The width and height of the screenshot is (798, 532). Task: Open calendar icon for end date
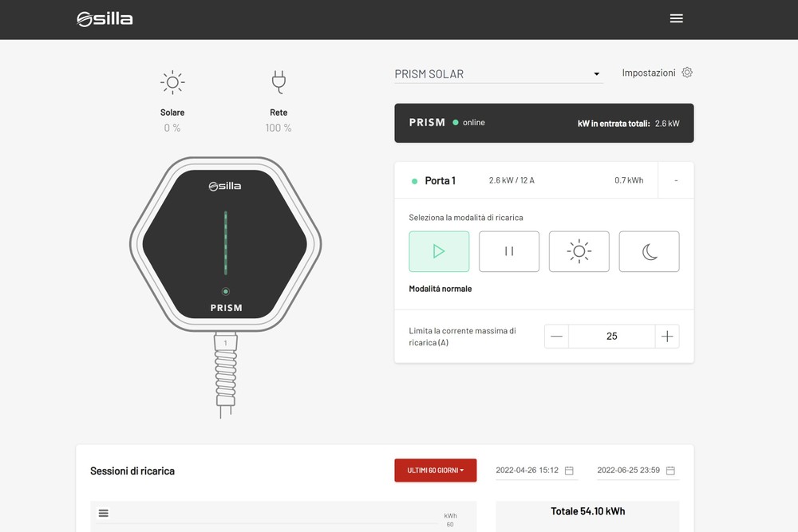pos(670,471)
